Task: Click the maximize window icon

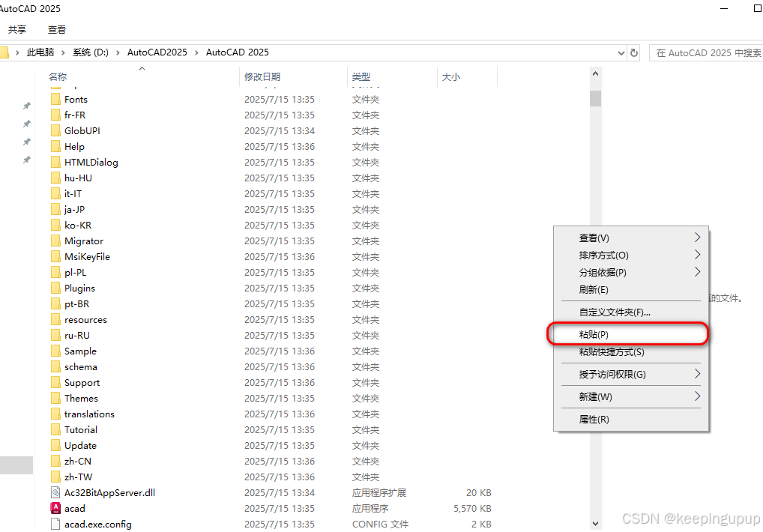Action: (757, 8)
